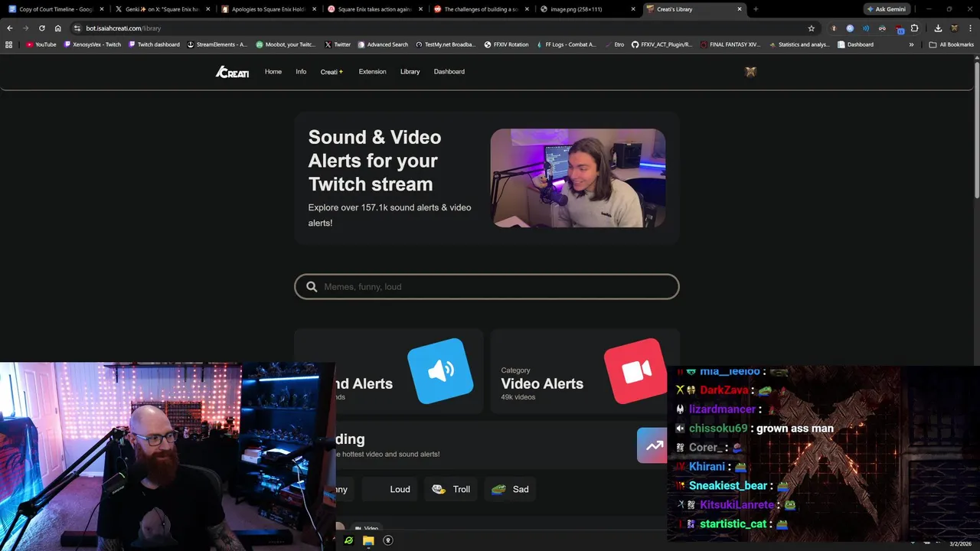This screenshot has height=551, width=980.
Task: Bookmark this page with the star icon
Action: click(x=812, y=28)
